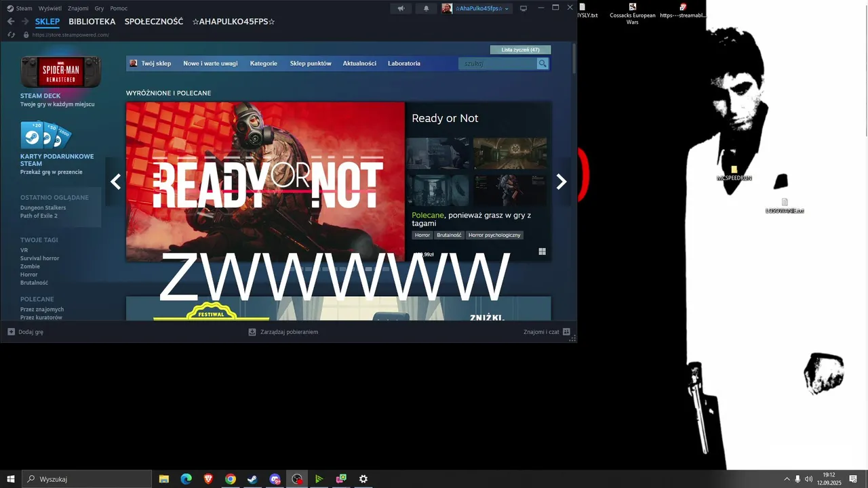Open the https---streamabl desktop shortcut
Viewport: 868px width, 488px height.
(x=683, y=11)
